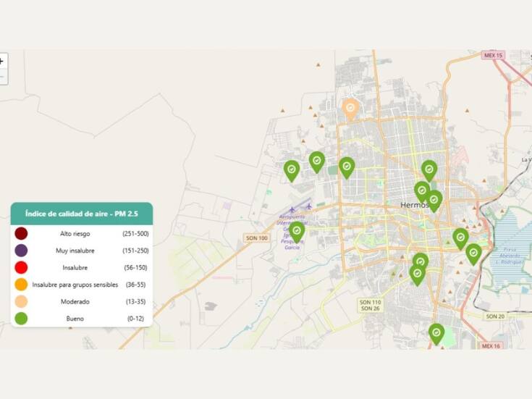This screenshot has height=399, width=532.
Task: Open the green marker just west of the reservoir-side pin
Action: pos(460,238)
